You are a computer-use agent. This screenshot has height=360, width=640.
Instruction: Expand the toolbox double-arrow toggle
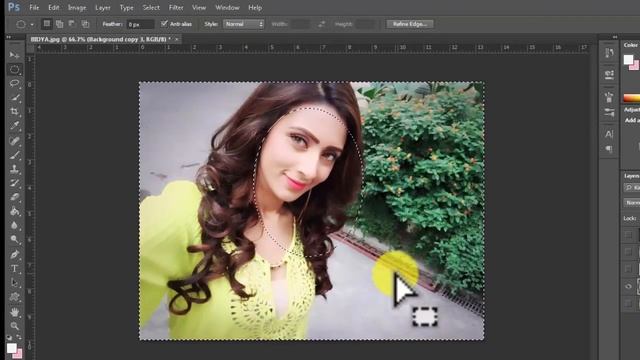(9, 37)
